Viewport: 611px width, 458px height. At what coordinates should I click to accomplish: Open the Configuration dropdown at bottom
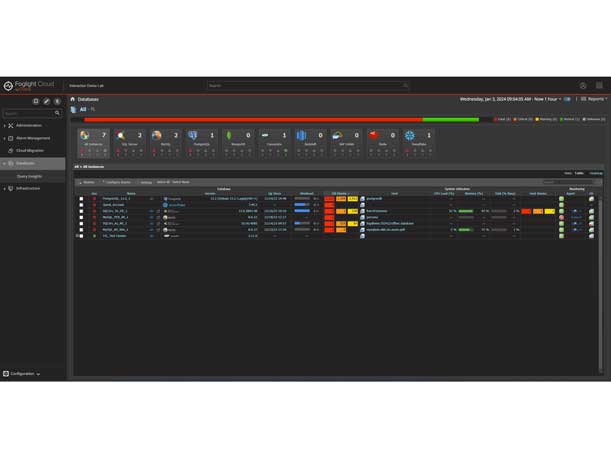click(x=22, y=374)
